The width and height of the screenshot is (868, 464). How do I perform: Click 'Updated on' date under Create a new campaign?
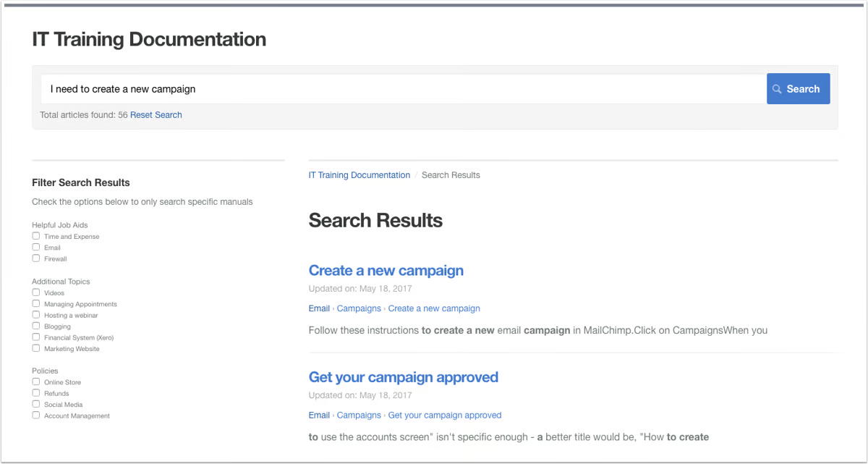tap(360, 289)
